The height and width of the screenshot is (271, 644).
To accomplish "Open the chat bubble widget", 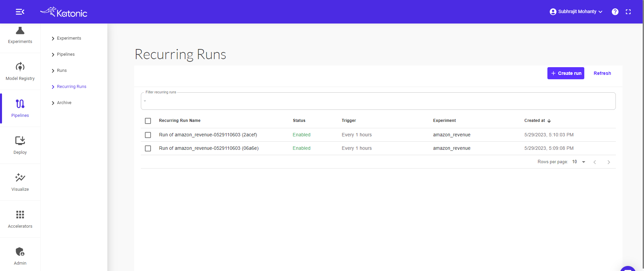I will 628,268.
